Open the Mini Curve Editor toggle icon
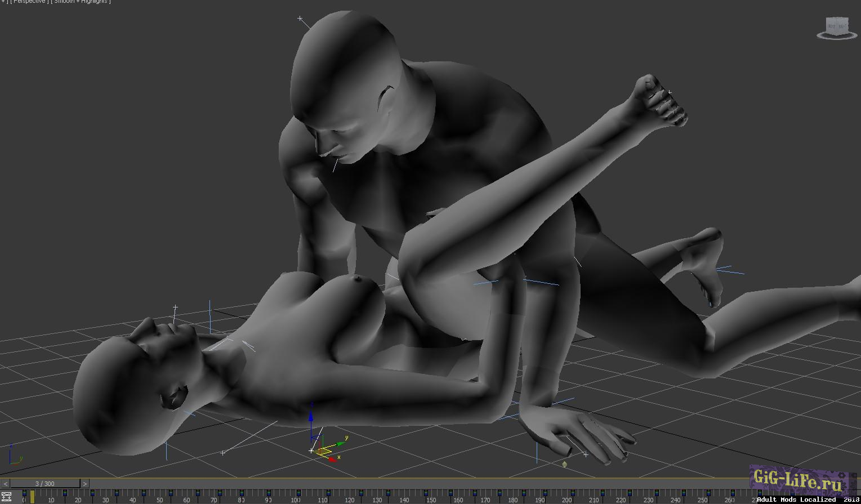 pyautogui.click(x=6, y=497)
